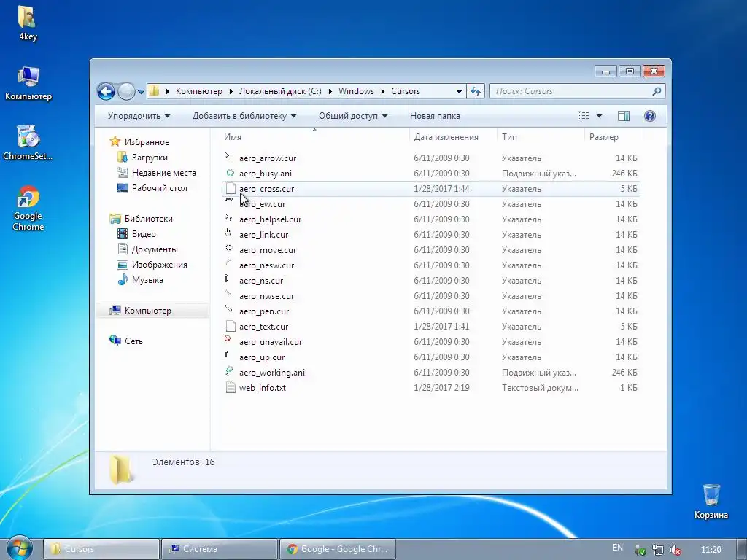Click the forward navigation arrow button
Viewport: 747px width, 560px height.
point(126,91)
